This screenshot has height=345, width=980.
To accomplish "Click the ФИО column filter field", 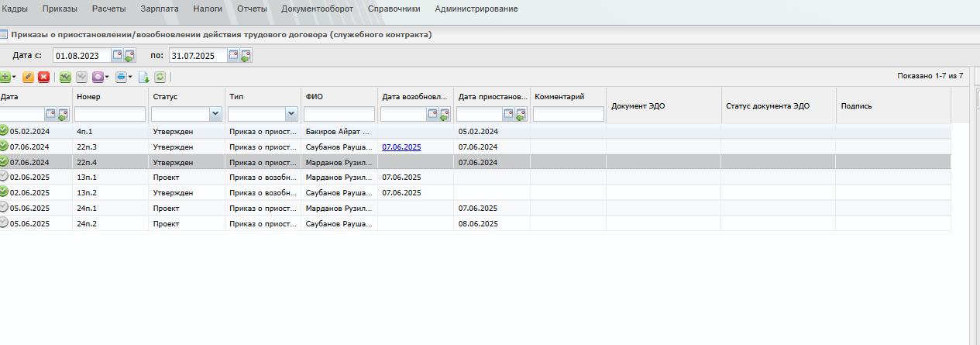I will (339, 114).
